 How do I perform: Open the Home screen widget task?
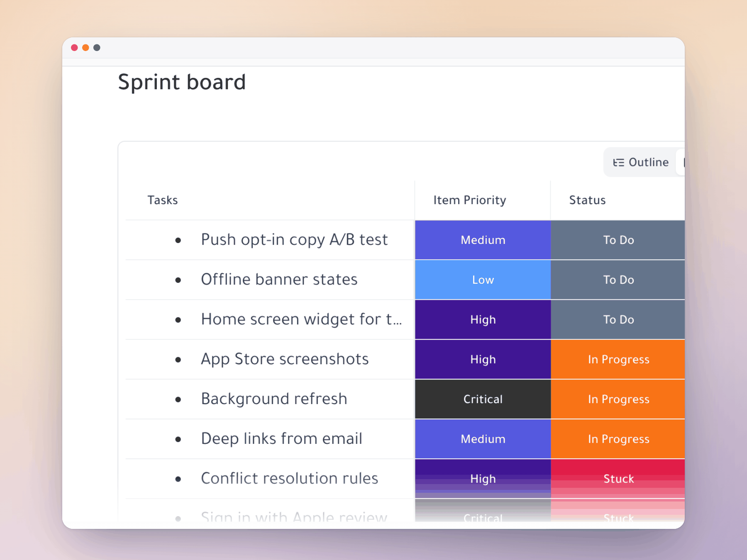(301, 319)
